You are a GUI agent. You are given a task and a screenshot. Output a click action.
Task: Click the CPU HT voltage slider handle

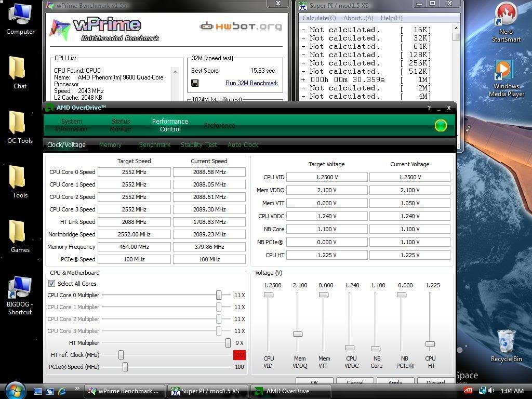430,344
